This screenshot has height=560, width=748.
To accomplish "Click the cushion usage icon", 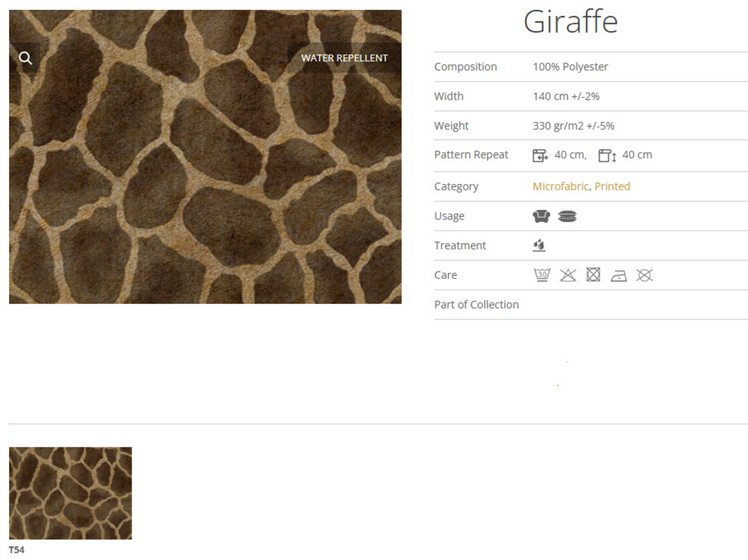I will tap(567, 217).
